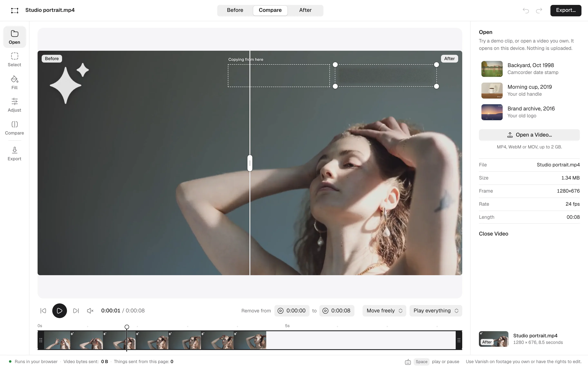Viewport: 588px width, 368px height.
Task: Choose the Fill tool
Action: click(14, 82)
